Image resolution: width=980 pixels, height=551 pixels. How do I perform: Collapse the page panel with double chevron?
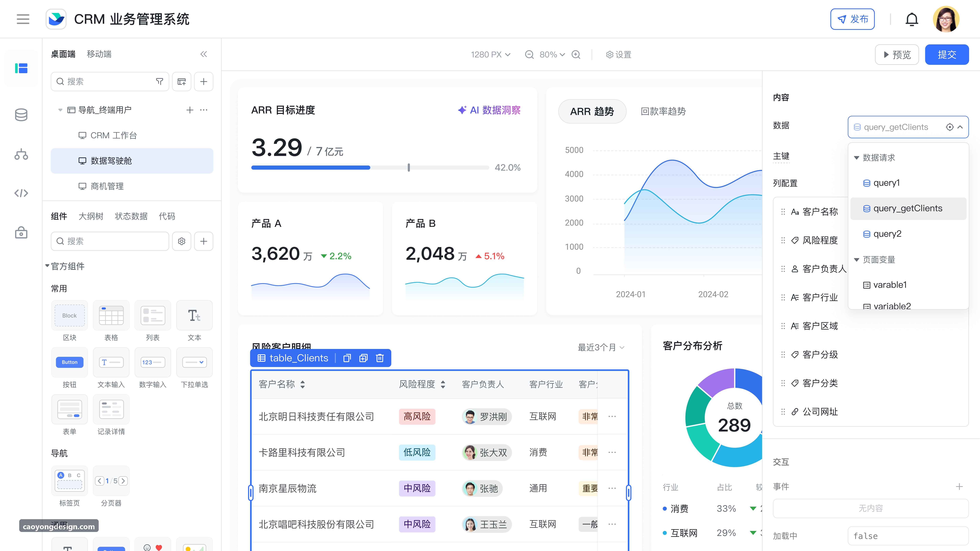(x=204, y=54)
